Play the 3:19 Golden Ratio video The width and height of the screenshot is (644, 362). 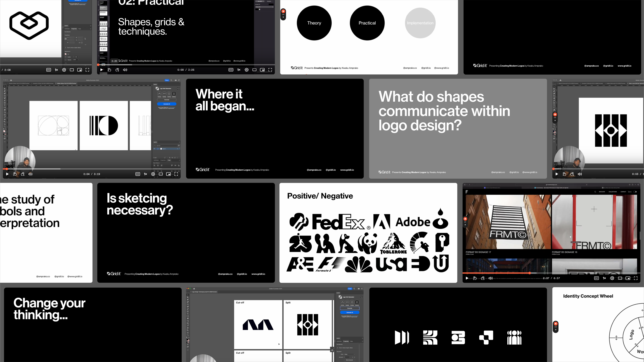coord(7,174)
